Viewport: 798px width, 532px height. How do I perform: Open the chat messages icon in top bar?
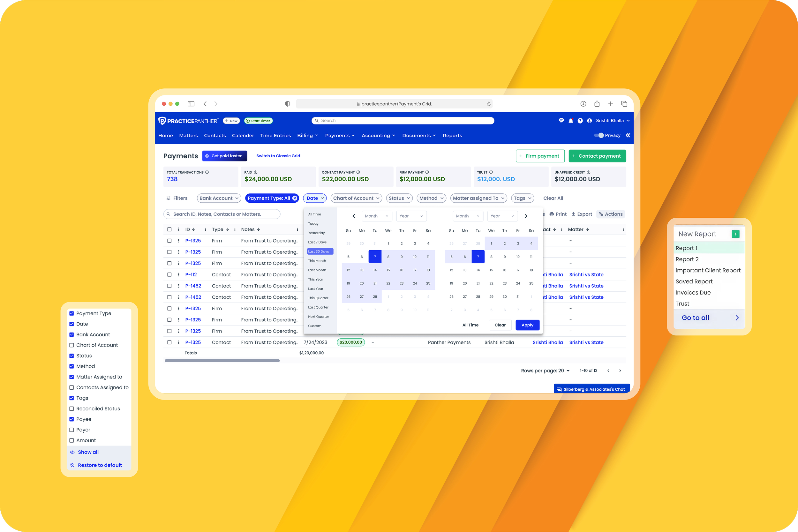point(561,120)
